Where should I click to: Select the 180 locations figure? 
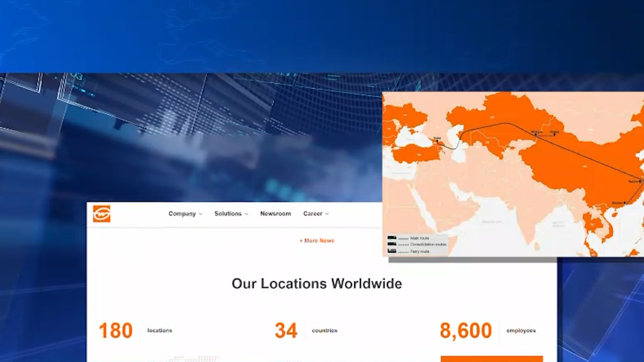[116, 331]
